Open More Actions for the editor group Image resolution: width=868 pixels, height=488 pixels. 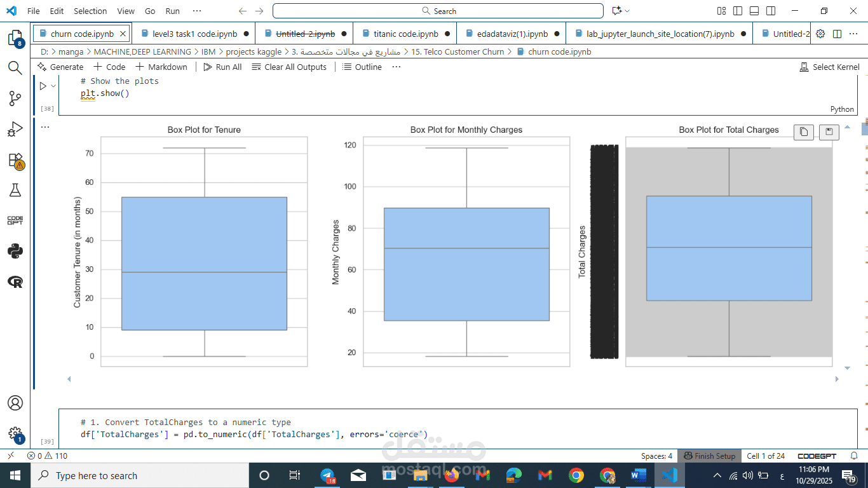(x=853, y=34)
